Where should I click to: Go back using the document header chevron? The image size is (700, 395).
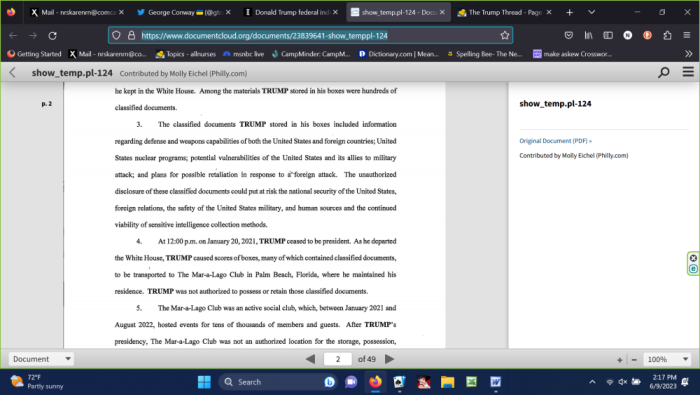pos(12,72)
